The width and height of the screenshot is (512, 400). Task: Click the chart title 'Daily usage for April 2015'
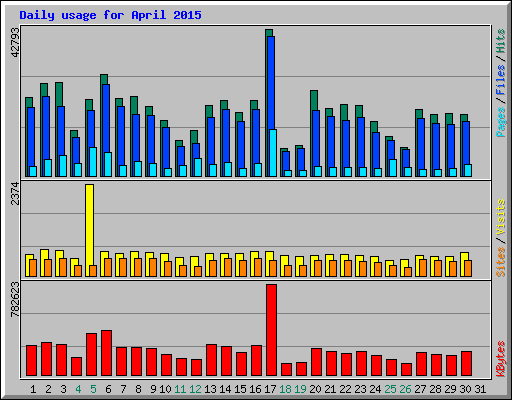coord(110,15)
